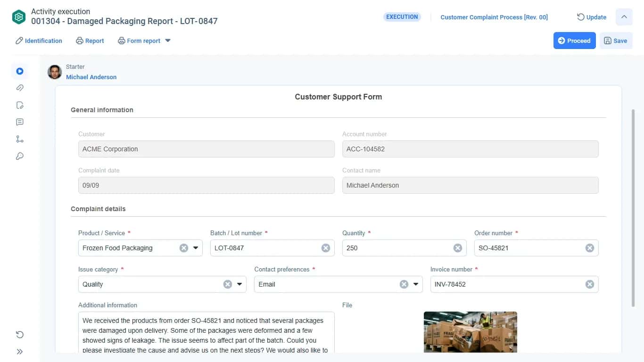Image resolution: width=644 pixels, height=362 pixels.
Task: Open the Product / Service dropdown arrow
Action: 196,248
